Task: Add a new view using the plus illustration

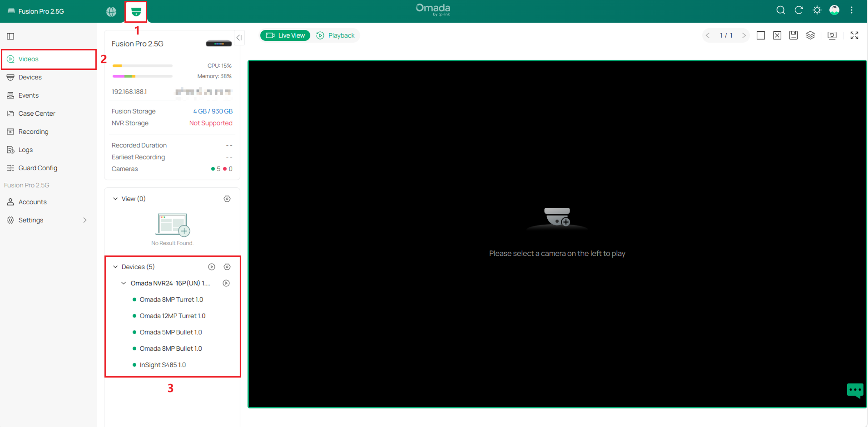Action: (x=172, y=224)
